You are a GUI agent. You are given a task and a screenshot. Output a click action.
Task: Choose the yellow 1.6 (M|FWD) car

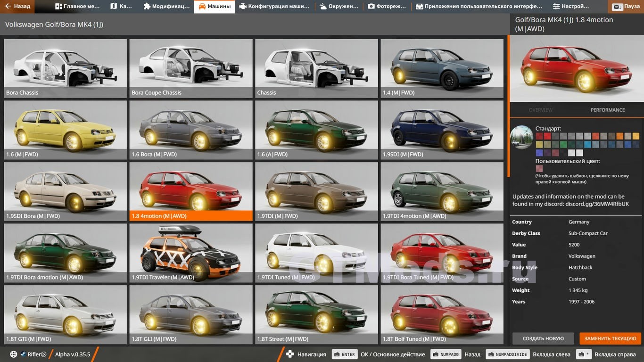tap(66, 130)
